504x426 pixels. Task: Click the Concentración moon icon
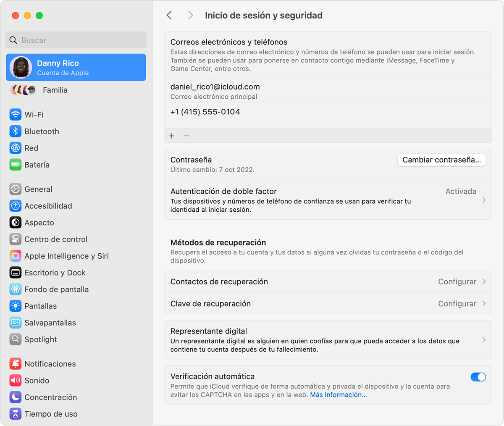point(16,397)
